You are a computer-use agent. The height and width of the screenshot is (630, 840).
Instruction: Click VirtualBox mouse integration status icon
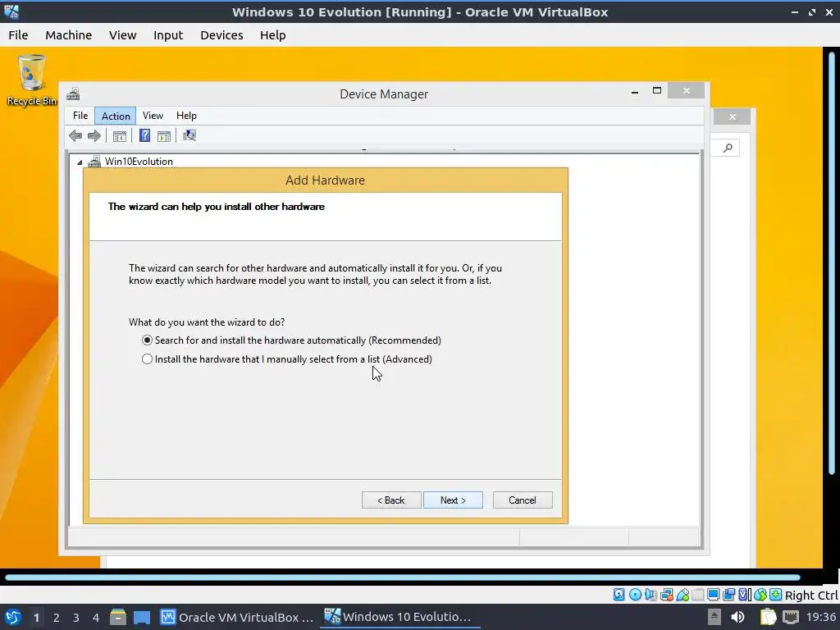(x=760, y=595)
